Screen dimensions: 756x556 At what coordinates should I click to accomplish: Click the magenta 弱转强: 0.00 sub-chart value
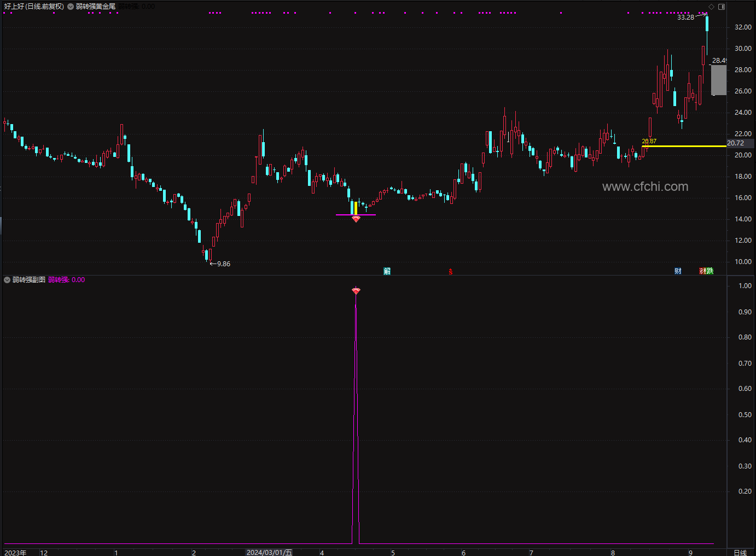click(67, 280)
